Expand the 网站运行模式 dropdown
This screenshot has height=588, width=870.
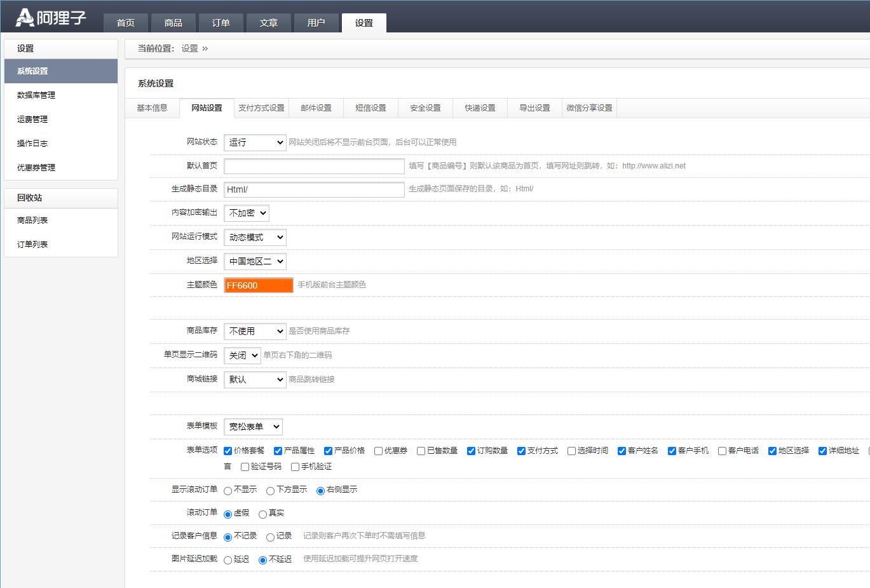(x=255, y=237)
